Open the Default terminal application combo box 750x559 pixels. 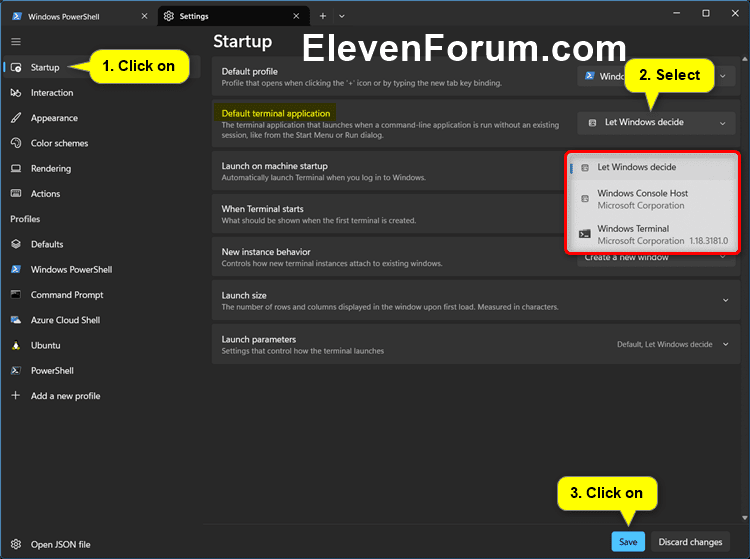656,122
